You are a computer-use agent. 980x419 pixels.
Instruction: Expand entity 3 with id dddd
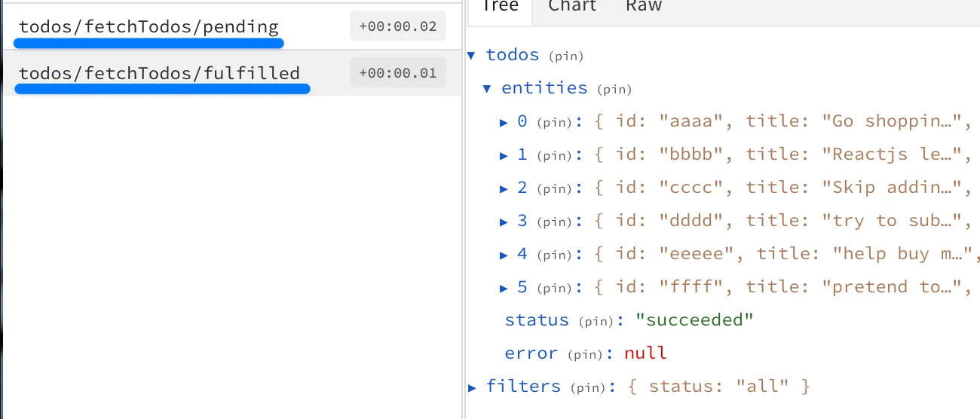tap(504, 221)
